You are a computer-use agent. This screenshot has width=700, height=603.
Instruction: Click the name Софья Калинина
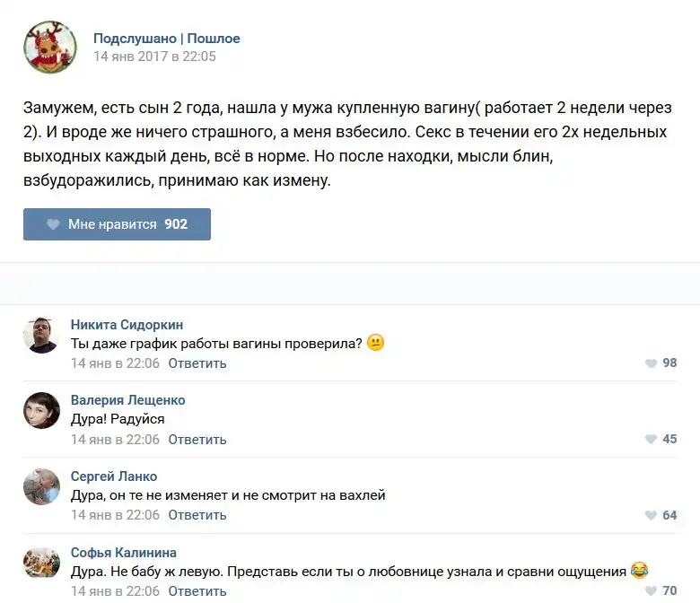click(124, 553)
